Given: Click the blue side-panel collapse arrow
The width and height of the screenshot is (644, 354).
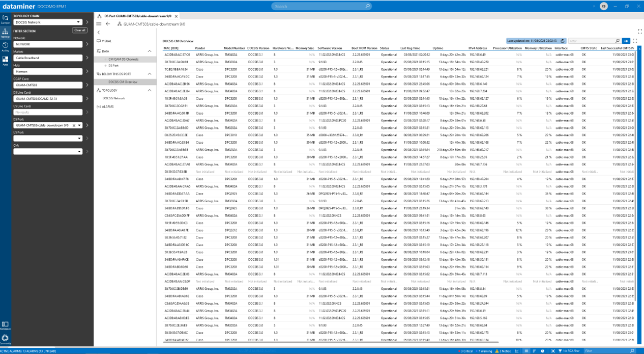Looking at the screenshot, I should (x=640, y=49).
